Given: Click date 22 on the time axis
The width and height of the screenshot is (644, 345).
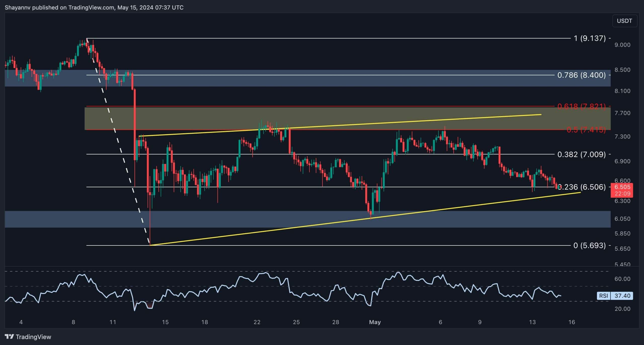Looking at the screenshot, I should click(x=257, y=322).
